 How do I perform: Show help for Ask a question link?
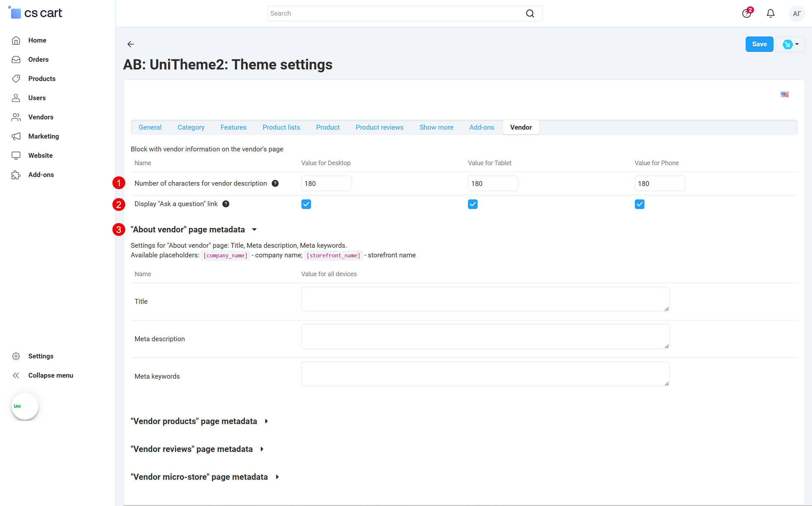click(226, 204)
